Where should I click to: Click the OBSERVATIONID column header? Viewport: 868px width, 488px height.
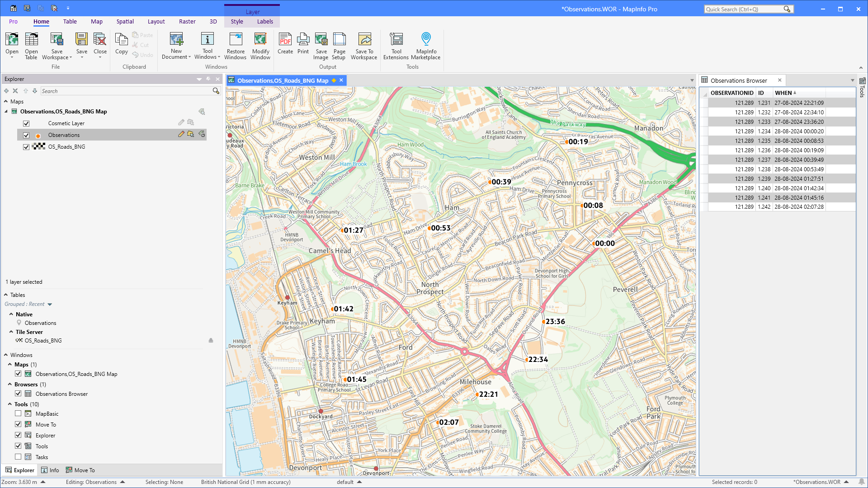pos(731,93)
